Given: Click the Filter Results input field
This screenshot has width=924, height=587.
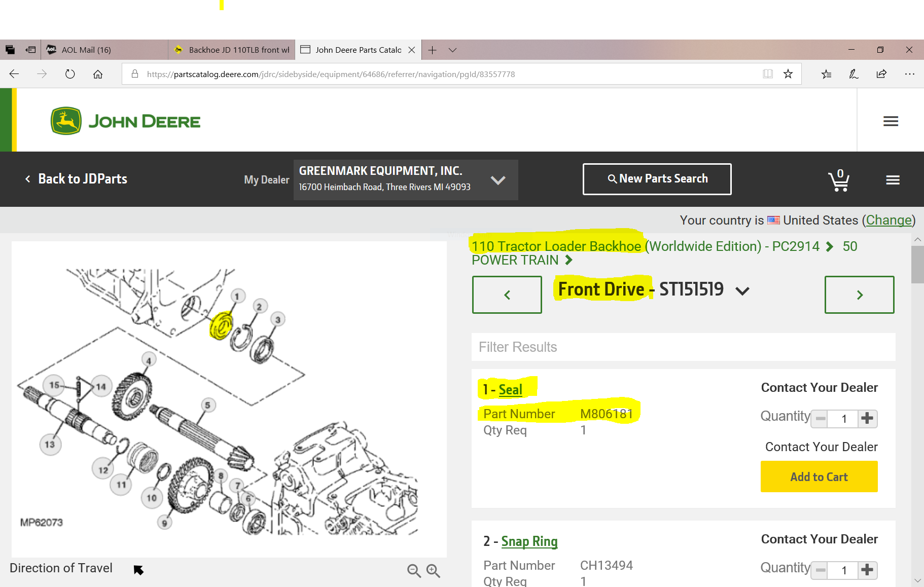Looking at the screenshot, I should (x=683, y=347).
